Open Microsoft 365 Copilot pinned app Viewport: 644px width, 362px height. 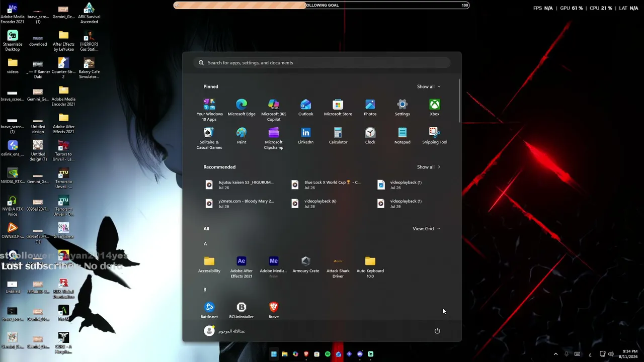(274, 110)
